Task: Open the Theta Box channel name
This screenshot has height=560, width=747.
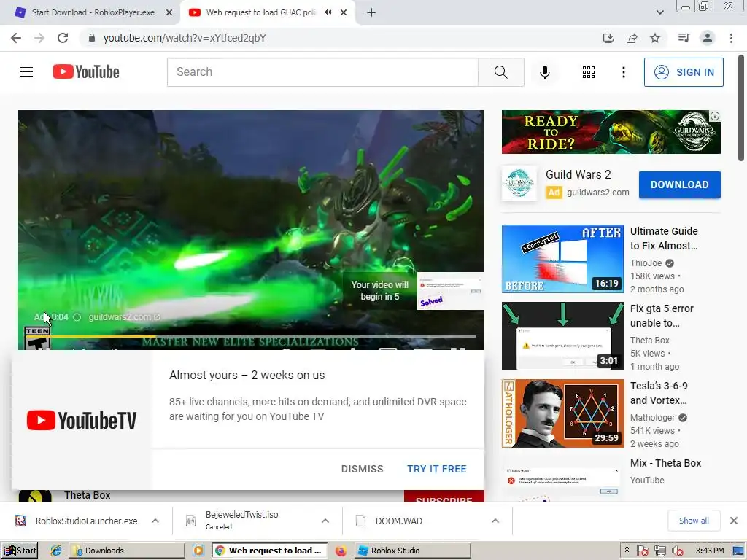Action: [88, 495]
